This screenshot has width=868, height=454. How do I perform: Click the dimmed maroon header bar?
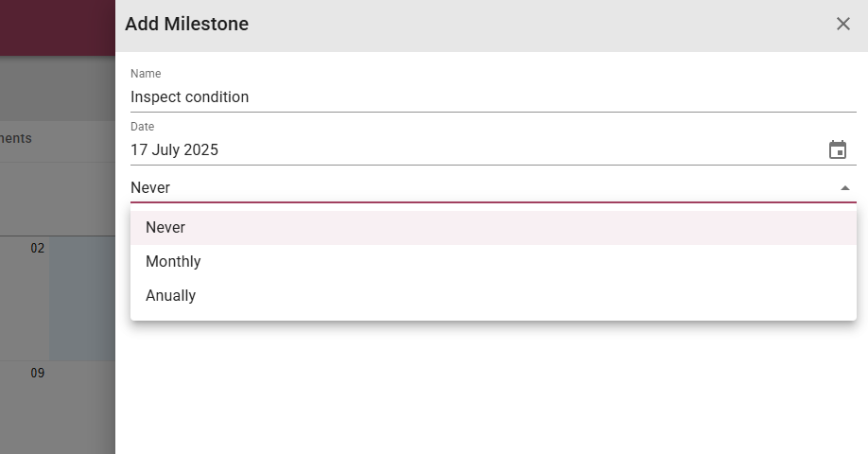pyautogui.click(x=58, y=27)
